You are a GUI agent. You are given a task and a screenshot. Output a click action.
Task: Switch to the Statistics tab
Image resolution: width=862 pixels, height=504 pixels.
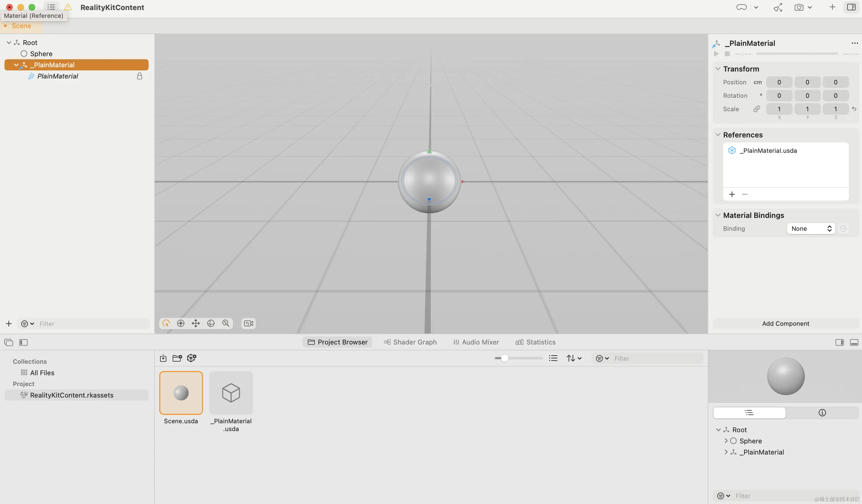pos(535,342)
